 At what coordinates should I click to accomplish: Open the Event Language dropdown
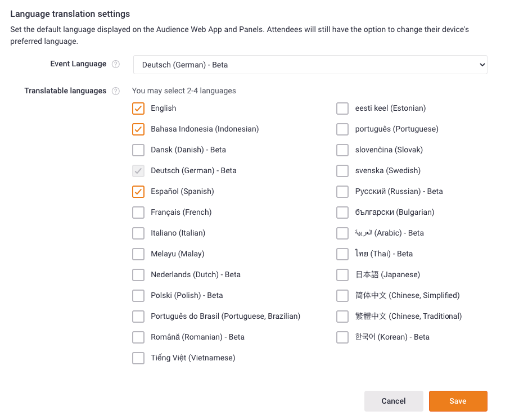tap(309, 65)
